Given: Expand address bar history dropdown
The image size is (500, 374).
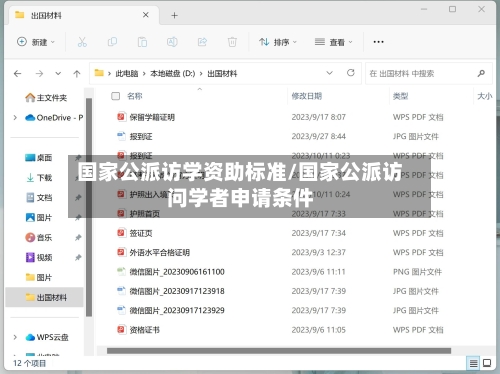Looking at the screenshot, I should [329, 73].
